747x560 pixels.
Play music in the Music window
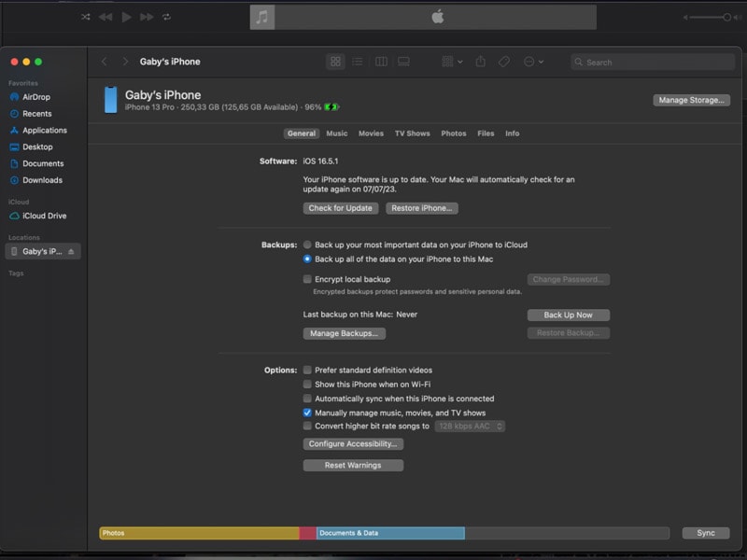[x=126, y=17]
